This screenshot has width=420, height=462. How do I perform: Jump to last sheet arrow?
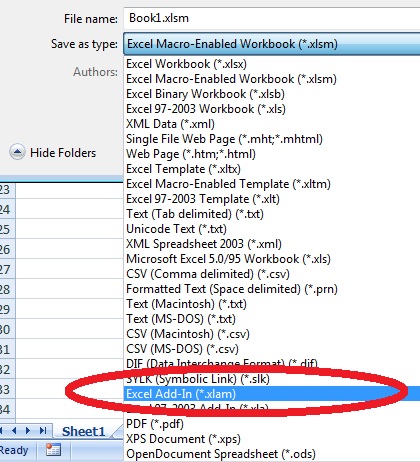pyautogui.click(x=43, y=431)
